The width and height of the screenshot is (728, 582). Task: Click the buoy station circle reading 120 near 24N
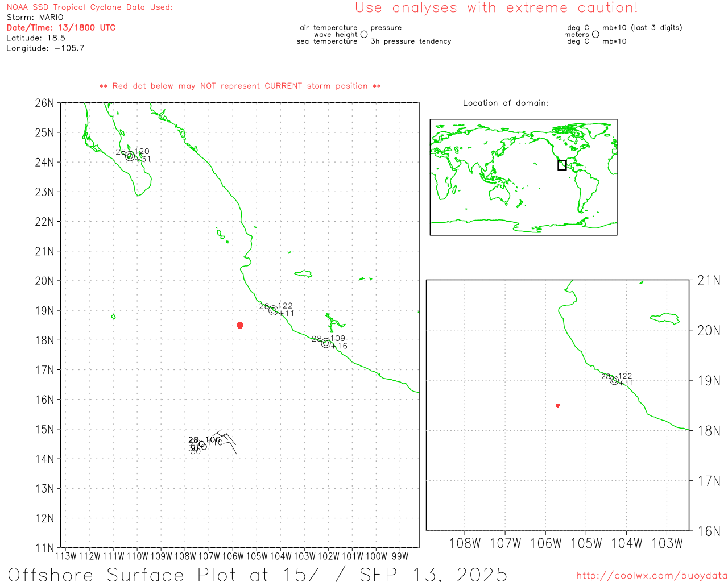[130, 156]
